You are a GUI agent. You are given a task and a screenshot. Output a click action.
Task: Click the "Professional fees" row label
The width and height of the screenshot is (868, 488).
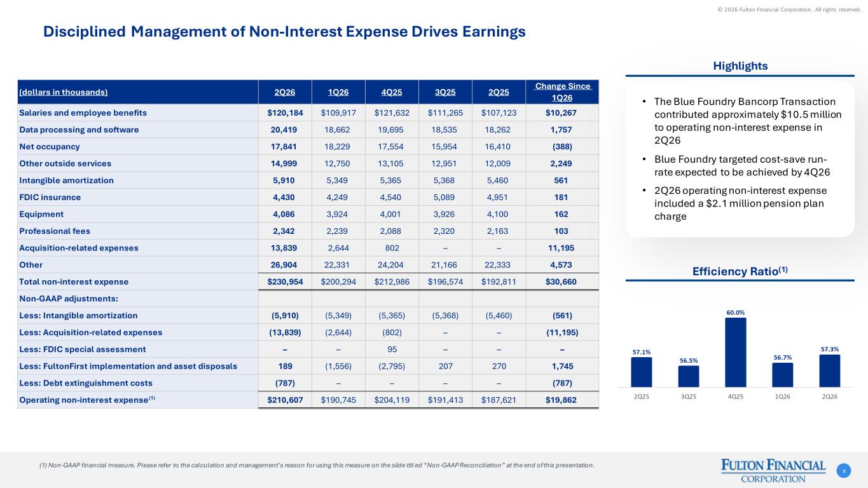pos(55,231)
